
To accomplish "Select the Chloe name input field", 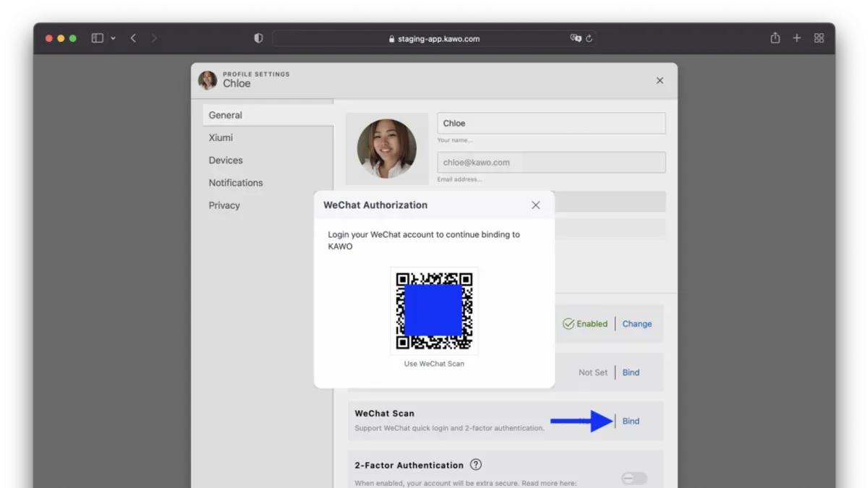I will pos(551,123).
